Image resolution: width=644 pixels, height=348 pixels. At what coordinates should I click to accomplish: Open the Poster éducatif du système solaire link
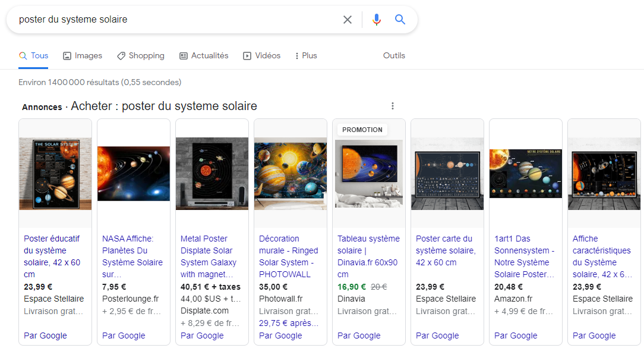click(x=52, y=256)
